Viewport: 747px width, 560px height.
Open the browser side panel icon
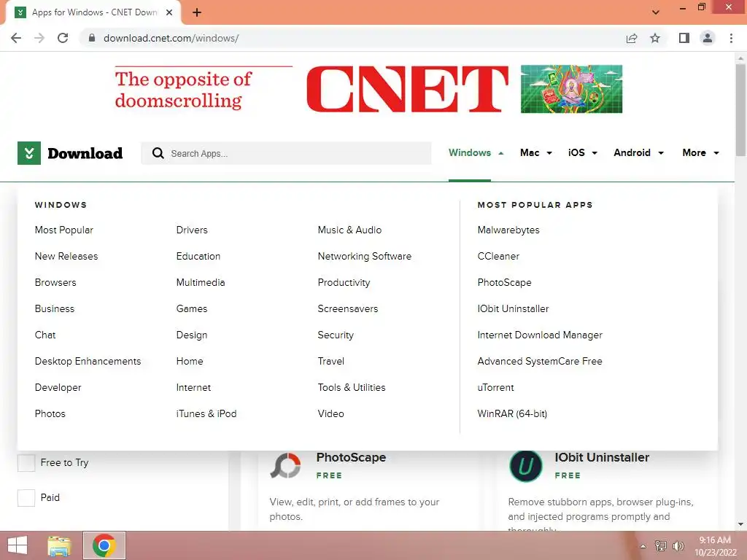[x=684, y=38]
